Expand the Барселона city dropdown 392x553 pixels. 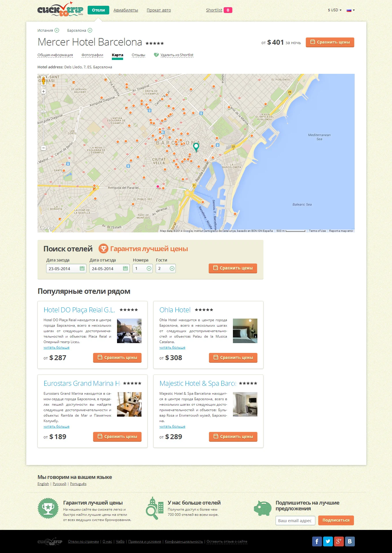[90, 30]
